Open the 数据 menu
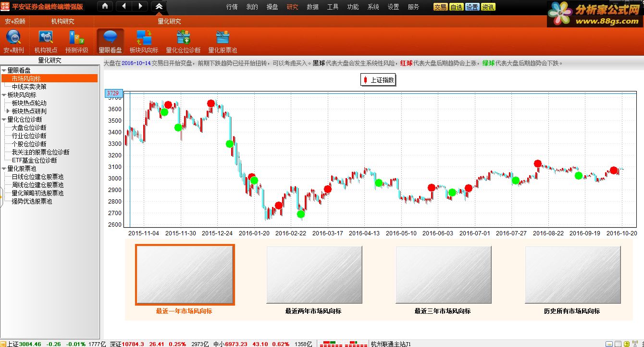This screenshot has height=347, width=644. [312, 7]
